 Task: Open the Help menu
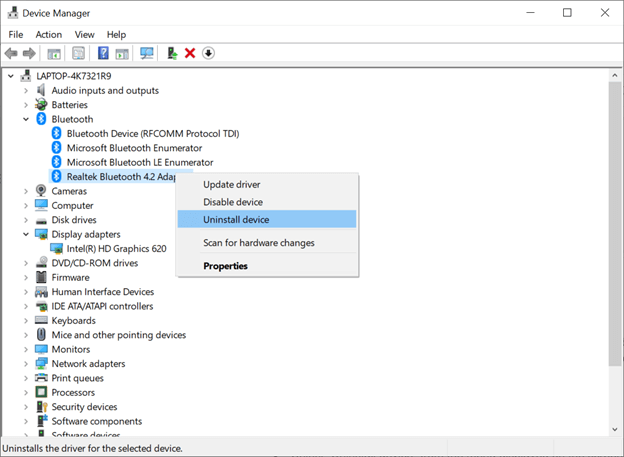click(x=116, y=35)
